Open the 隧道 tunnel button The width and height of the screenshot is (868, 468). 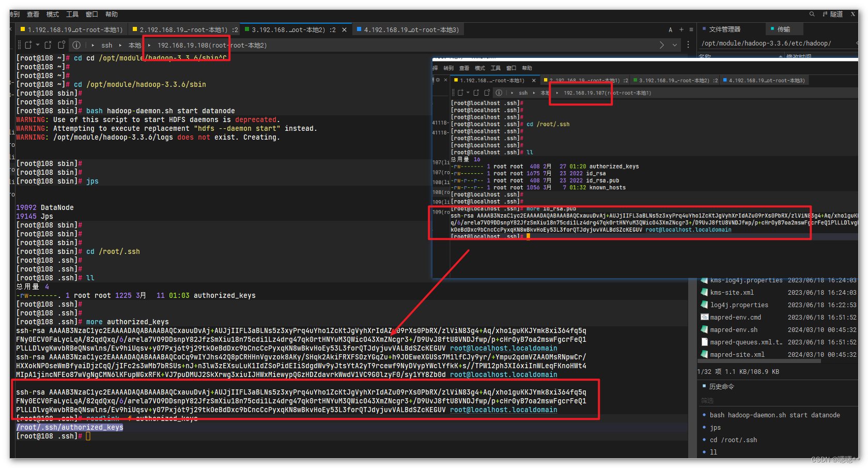[833, 14]
